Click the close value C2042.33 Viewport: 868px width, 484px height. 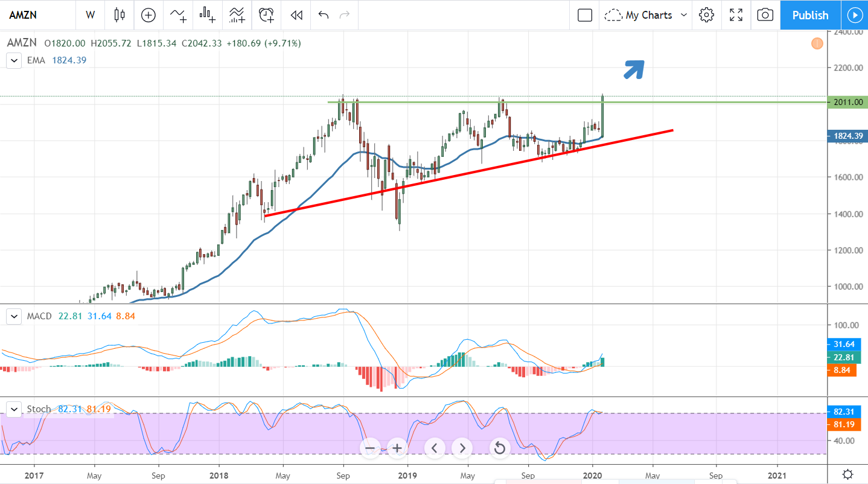click(x=202, y=43)
